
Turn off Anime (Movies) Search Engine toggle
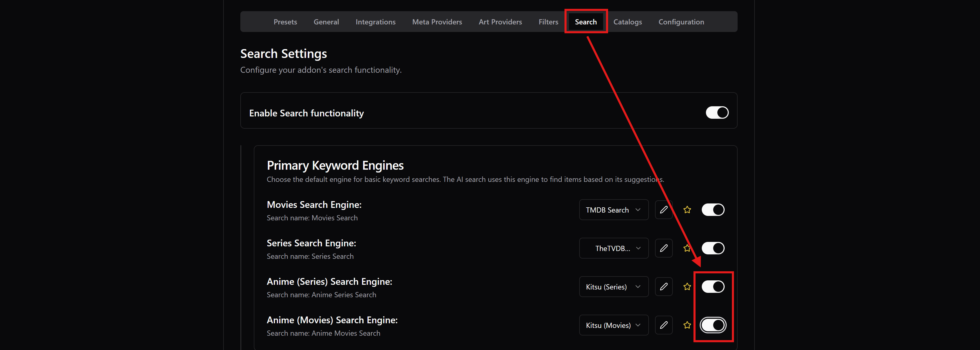tap(713, 325)
